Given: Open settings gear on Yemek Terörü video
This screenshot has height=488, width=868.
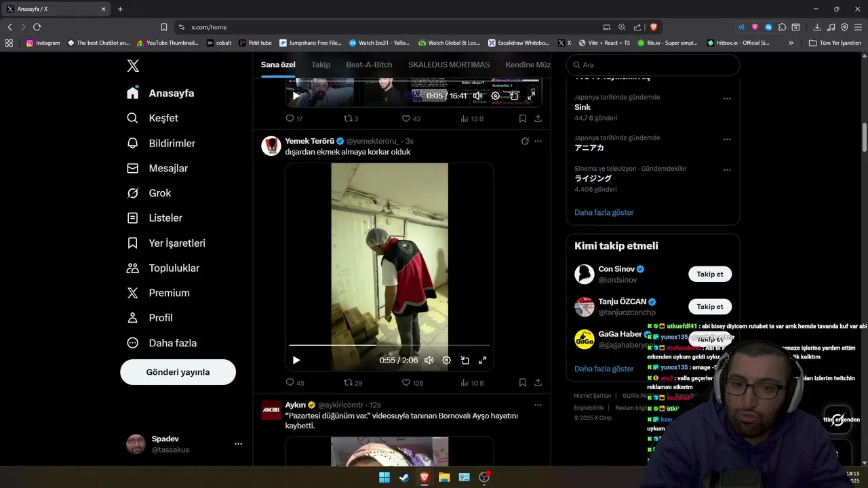Looking at the screenshot, I should click(x=446, y=361).
